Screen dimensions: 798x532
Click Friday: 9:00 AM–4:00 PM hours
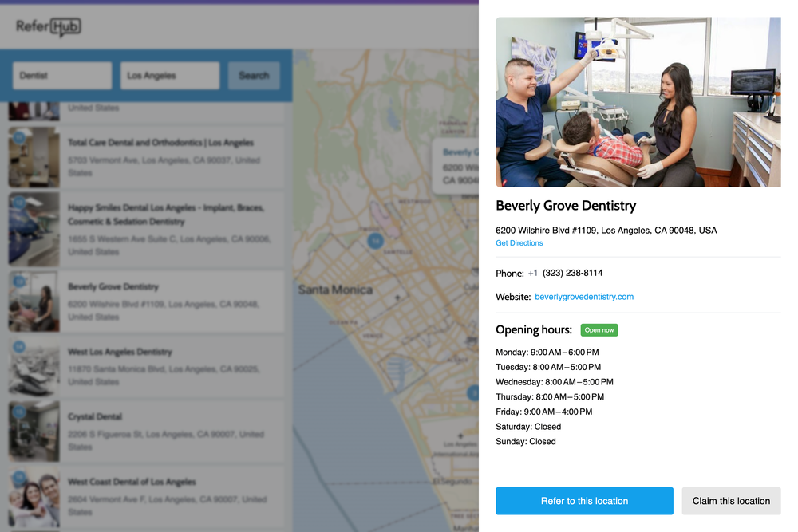544,412
